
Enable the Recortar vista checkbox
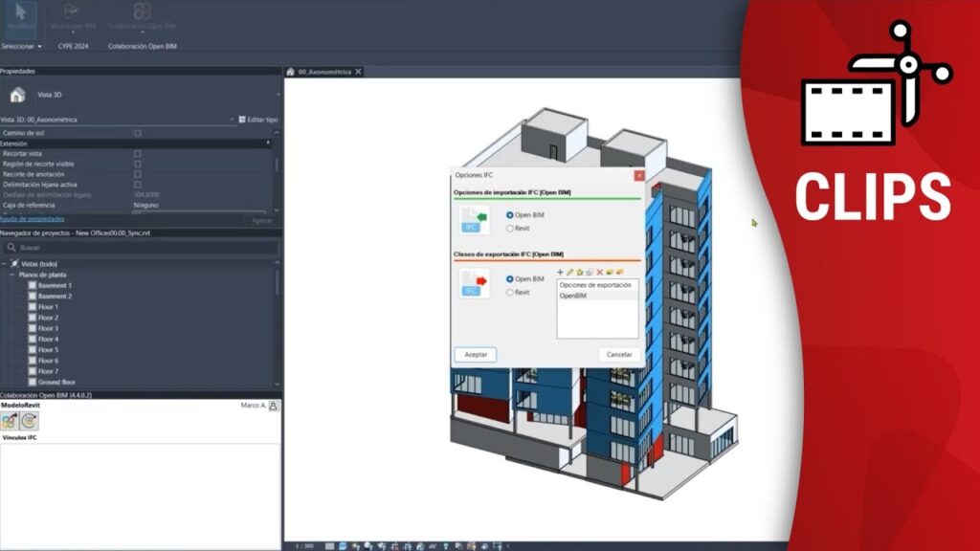(x=138, y=153)
